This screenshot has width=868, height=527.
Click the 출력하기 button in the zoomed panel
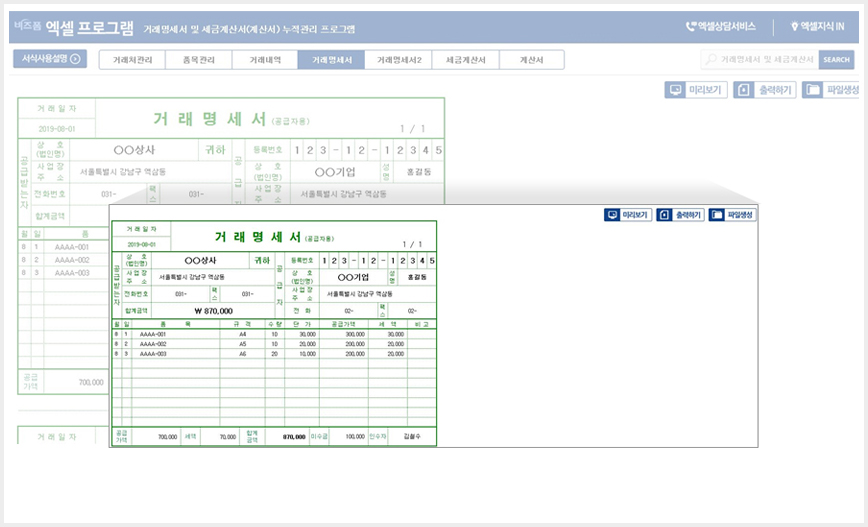(x=680, y=215)
